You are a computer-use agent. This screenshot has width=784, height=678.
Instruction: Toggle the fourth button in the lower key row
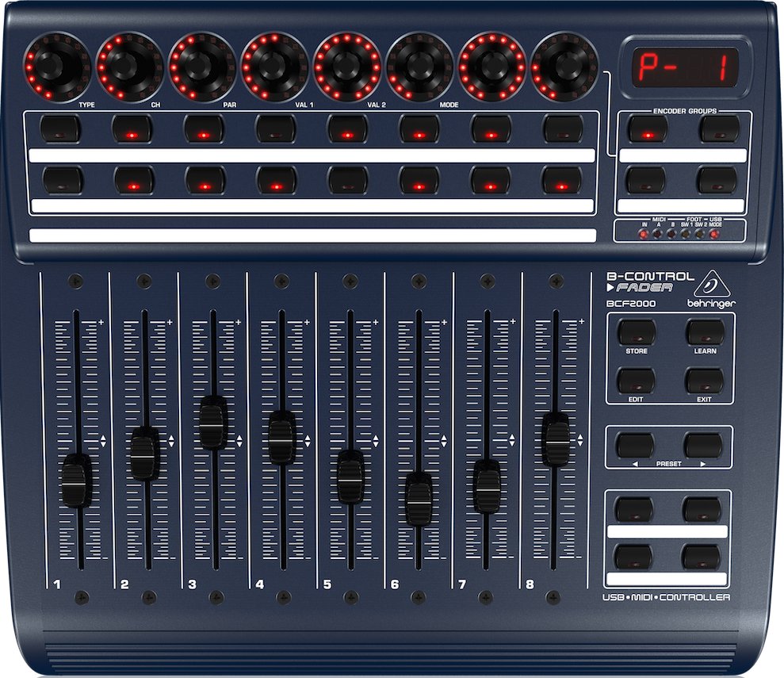277,180
